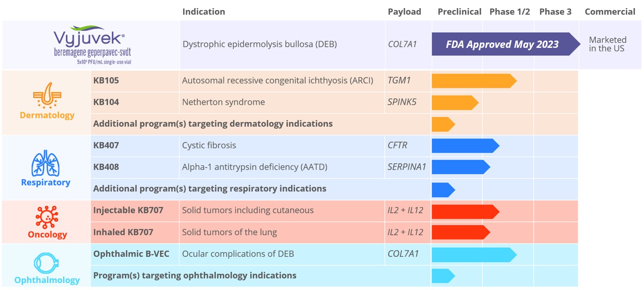Select the KB105 program name
The height and width of the screenshot is (290, 644).
click(106, 81)
